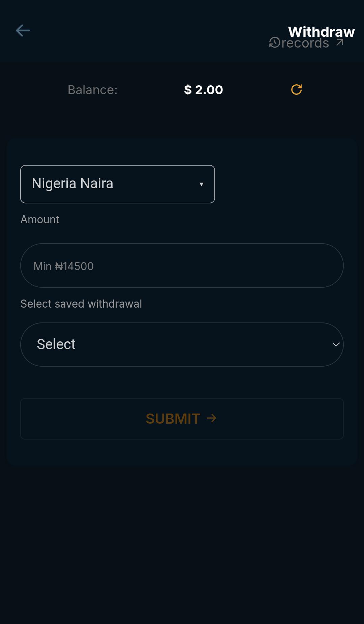This screenshot has height=624, width=364.
Task: Click the Balance amount showing $ 2.00
Action: pyautogui.click(x=203, y=89)
